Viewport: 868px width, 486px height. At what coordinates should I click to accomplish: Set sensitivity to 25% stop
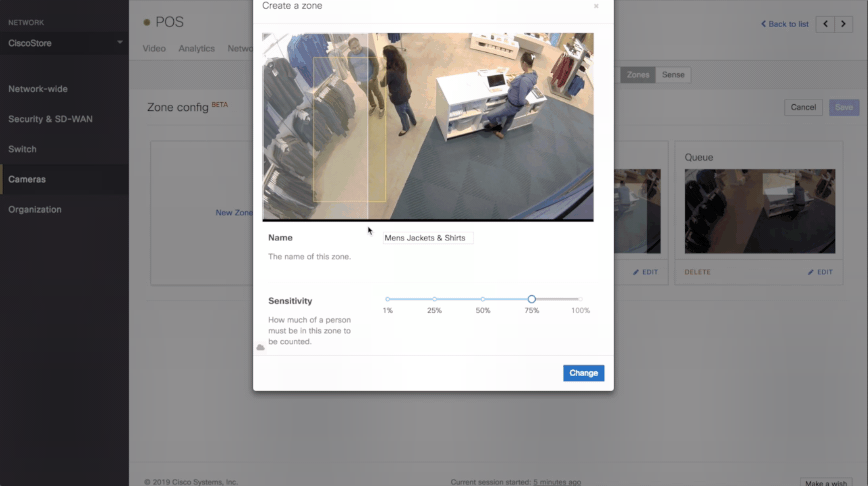(x=434, y=299)
